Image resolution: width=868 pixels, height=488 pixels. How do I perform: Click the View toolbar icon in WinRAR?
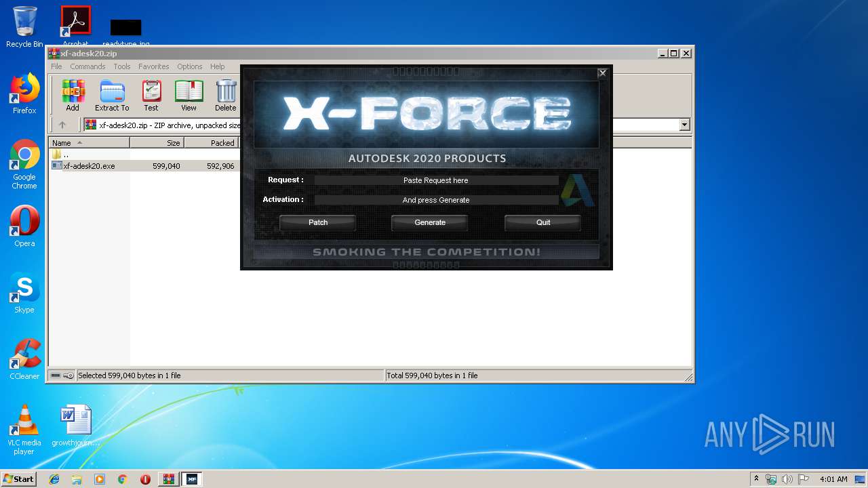click(189, 95)
